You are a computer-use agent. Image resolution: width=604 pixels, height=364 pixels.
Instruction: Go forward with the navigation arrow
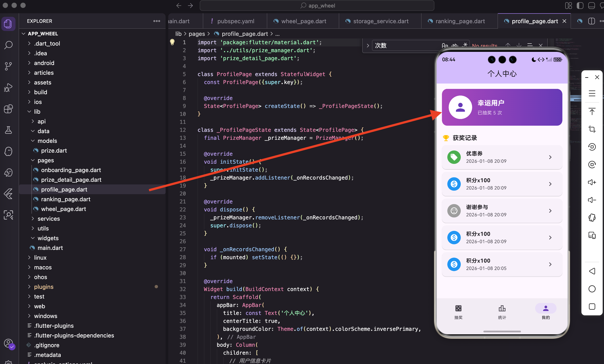point(190,6)
